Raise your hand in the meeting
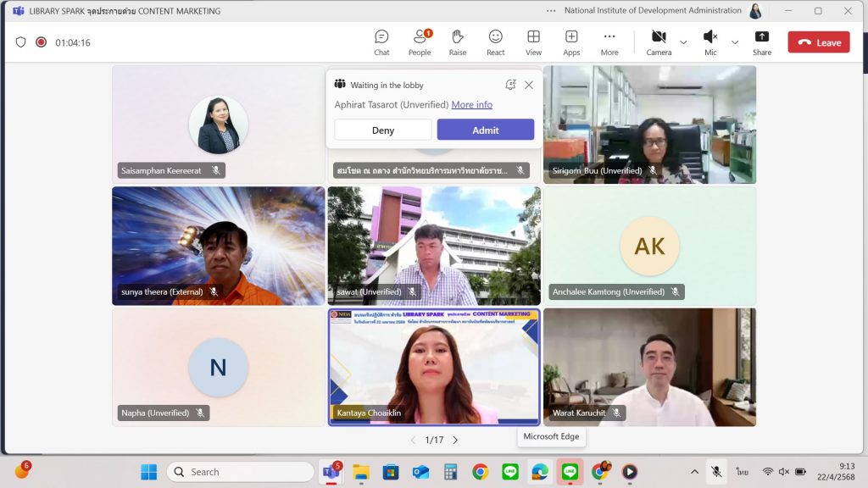Screen dimensions: 868x488 pos(458,42)
